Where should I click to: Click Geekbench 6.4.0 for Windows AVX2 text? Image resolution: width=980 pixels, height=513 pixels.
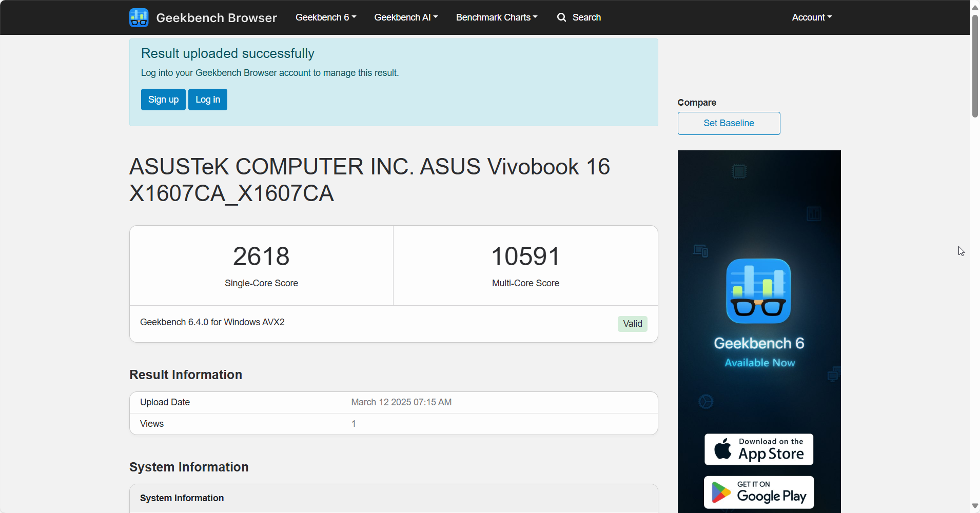[x=212, y=322]
